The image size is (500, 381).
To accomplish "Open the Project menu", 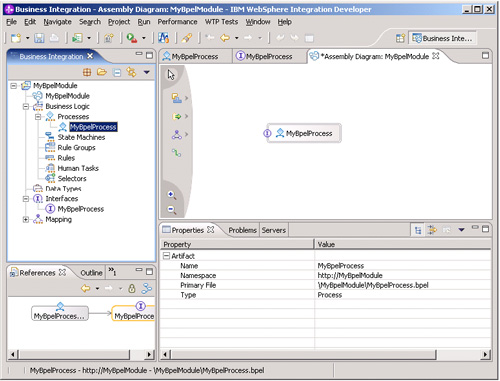I will pos(119,22).
